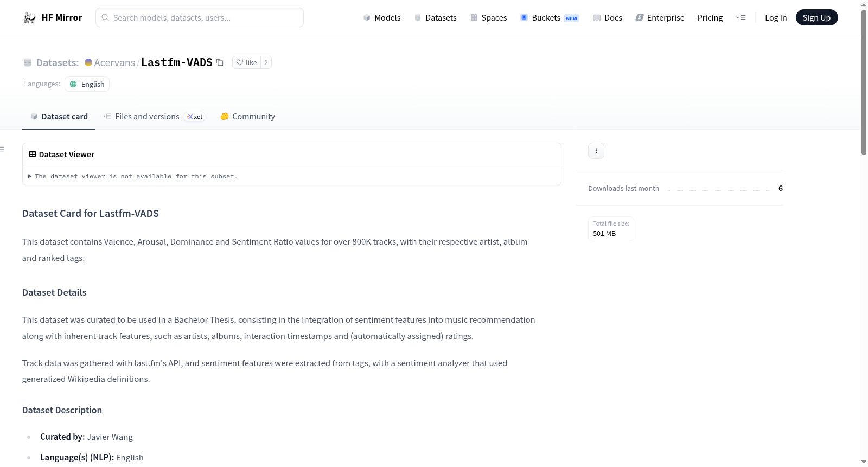This screenshot has width=868, height=467.
Task: Go to Models page
Action: coord(382,18)
